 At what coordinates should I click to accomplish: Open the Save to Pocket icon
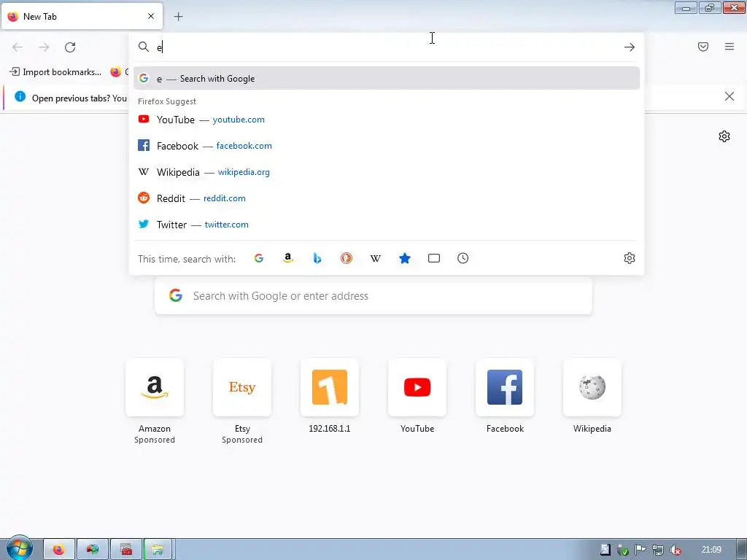703,47
